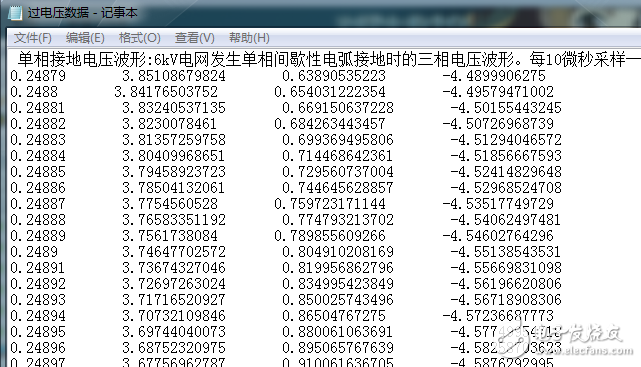The height and width of the screenshot is (367, 641).
Task: Click the header line starting with 单相接地电压波形
Action: 329,60
